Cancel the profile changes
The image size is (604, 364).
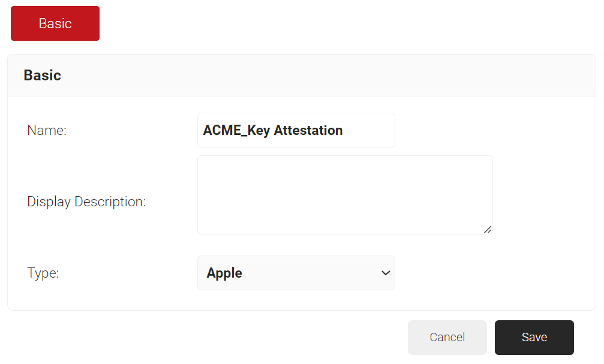[447, 338]
